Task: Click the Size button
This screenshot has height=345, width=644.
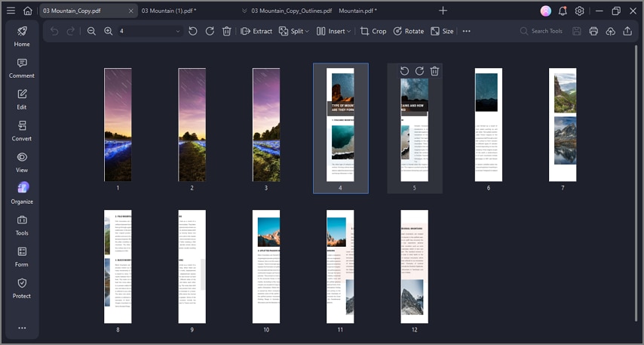Action: (442, 31)
